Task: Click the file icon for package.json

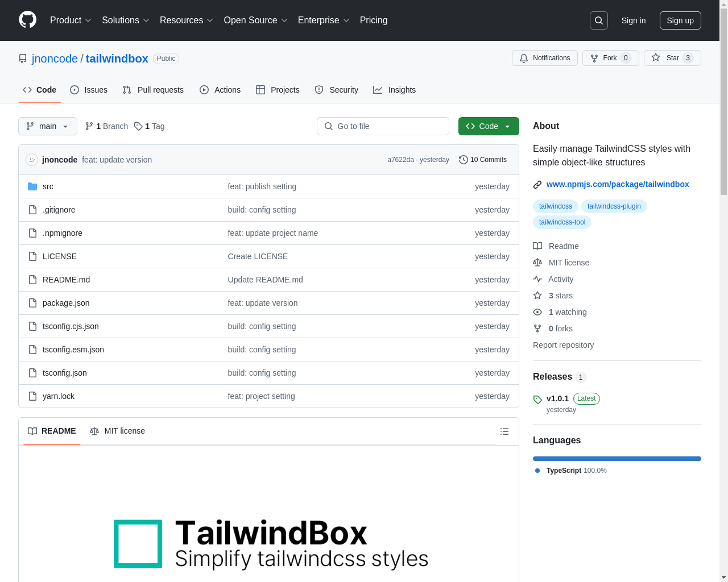Action: coord(32,303)
